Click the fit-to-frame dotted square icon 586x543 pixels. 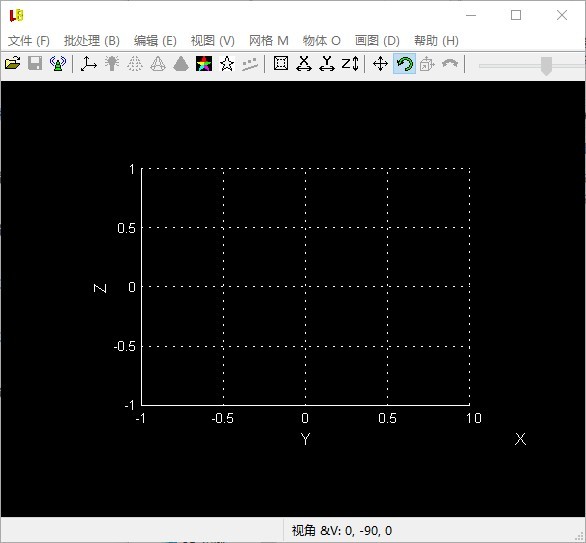coord(281,63)
